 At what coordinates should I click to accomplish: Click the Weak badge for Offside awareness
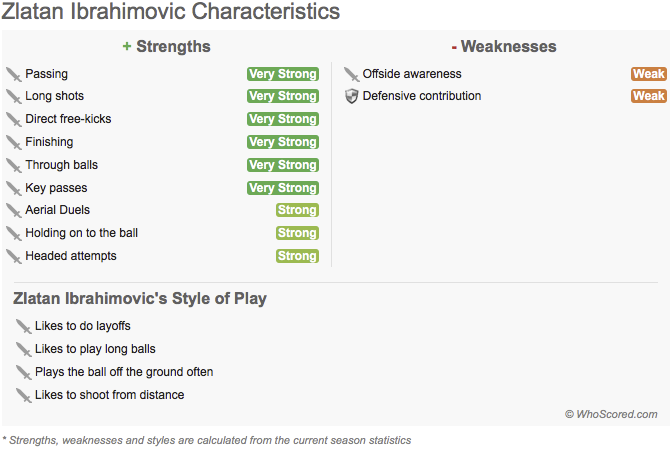pos(649,74)
